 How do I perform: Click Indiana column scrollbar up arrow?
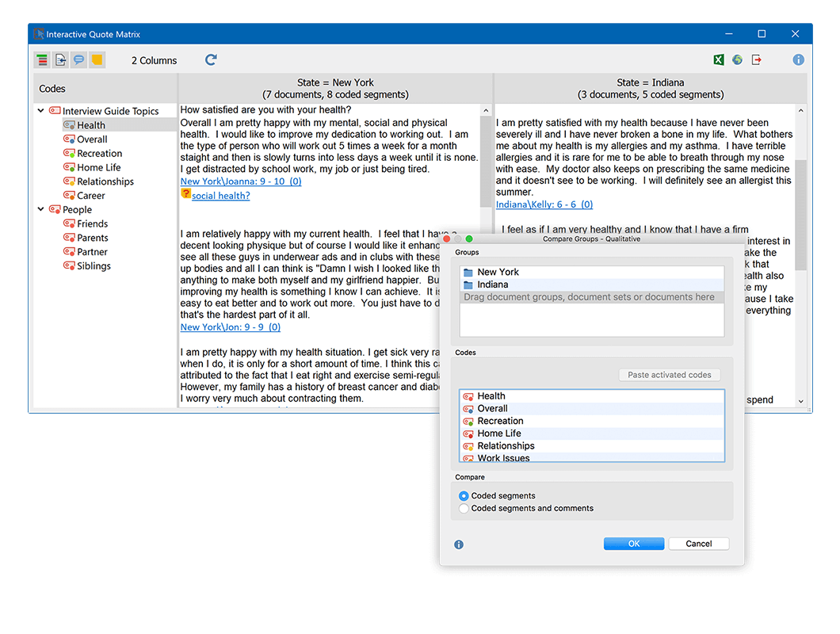tap(801, 110)
